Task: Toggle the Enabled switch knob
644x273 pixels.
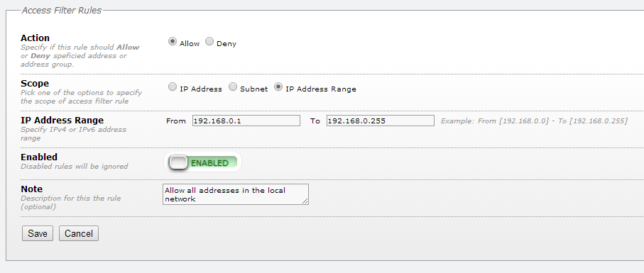Action: 178,162
